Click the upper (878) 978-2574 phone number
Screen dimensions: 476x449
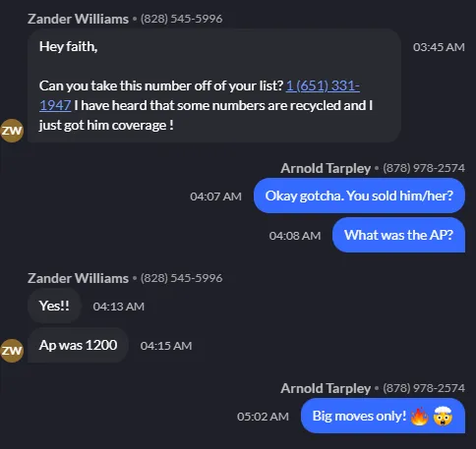(x=424, y=168)
